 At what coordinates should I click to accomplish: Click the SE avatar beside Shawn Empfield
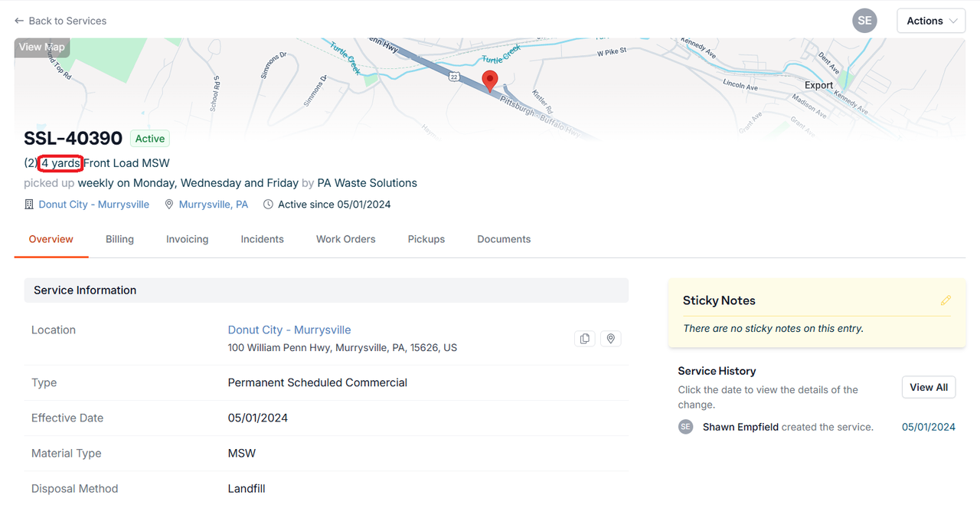click(x=686, y=427)
